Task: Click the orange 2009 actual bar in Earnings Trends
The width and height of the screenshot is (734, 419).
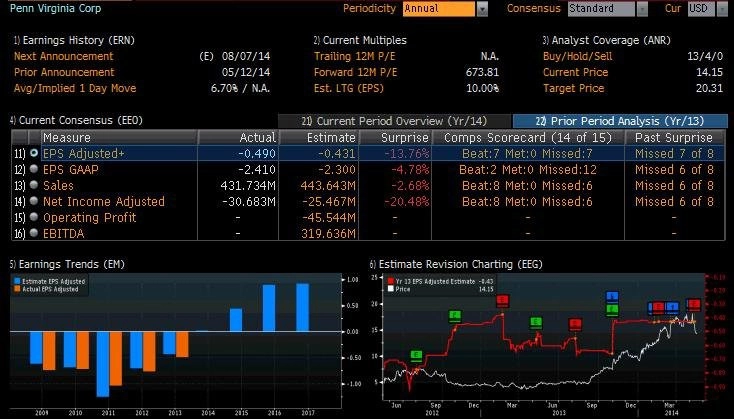Action: click(x=49, y=351)
